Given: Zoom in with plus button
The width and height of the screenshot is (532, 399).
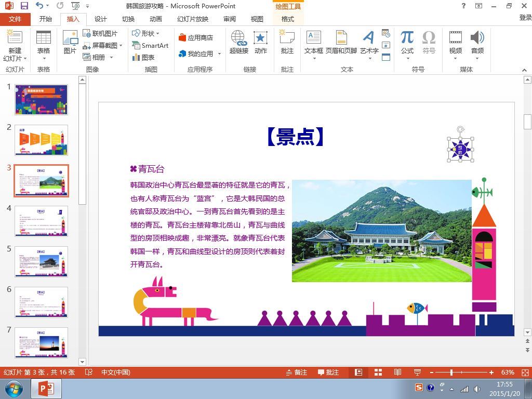Looking at the screenshot, I should (491, 372).
